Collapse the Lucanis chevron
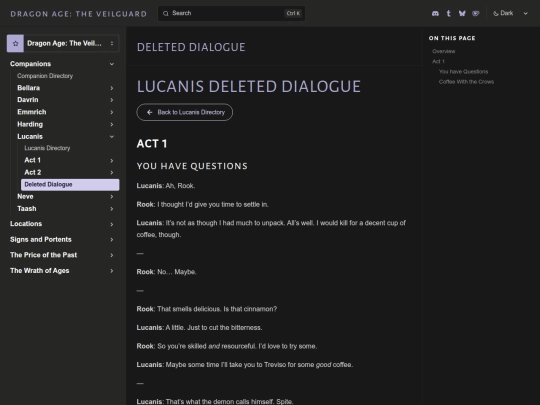 point(112,137)
